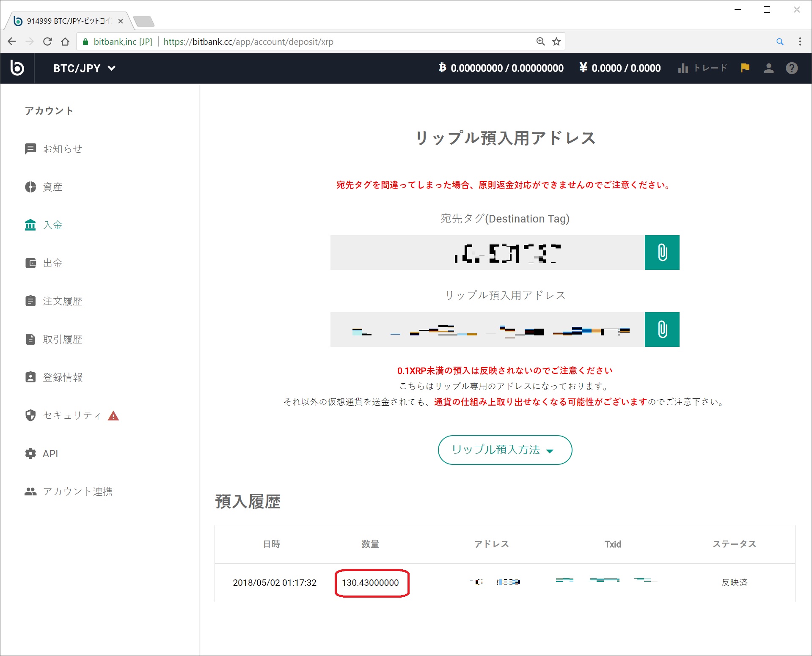Reload the page with refresh button

pos(47,41)
